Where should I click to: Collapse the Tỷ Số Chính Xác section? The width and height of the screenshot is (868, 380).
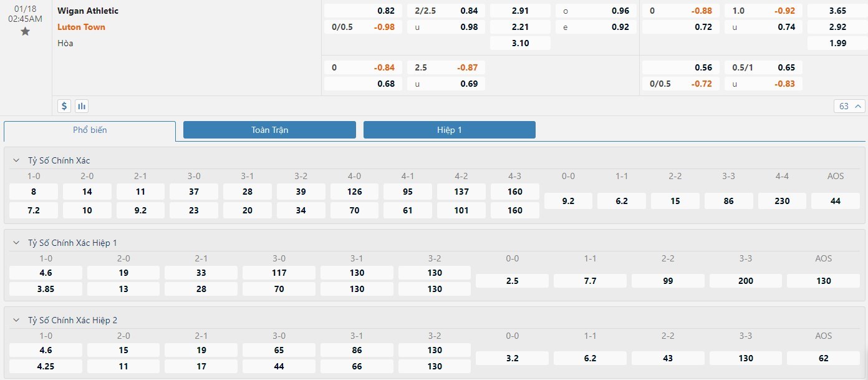(16, 160)
